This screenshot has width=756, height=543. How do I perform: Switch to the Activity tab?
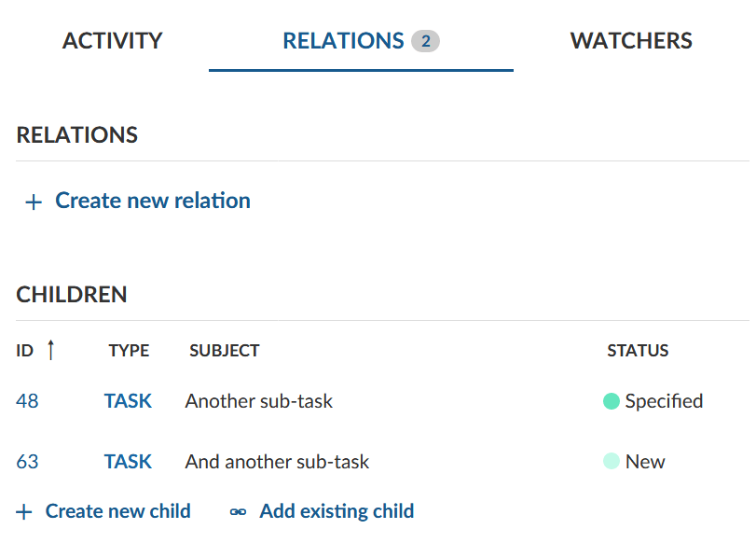click(112, 41)
